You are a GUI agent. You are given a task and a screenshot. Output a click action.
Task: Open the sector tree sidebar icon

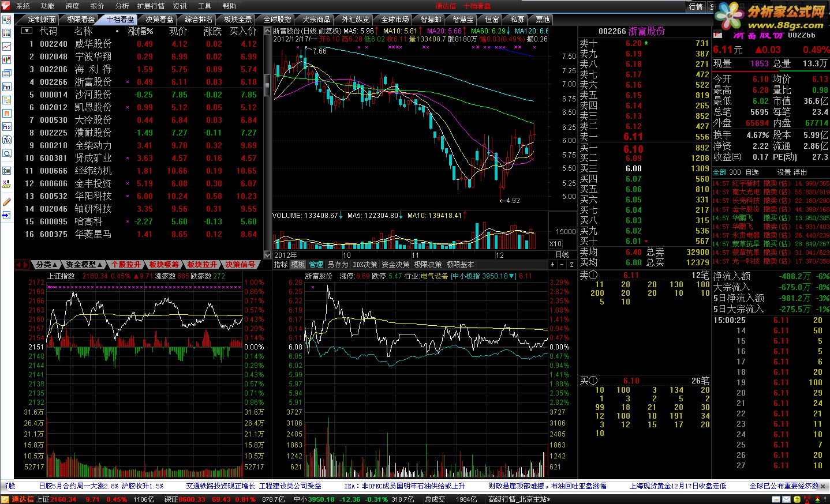pyautogui.click(x=6, y=100)
